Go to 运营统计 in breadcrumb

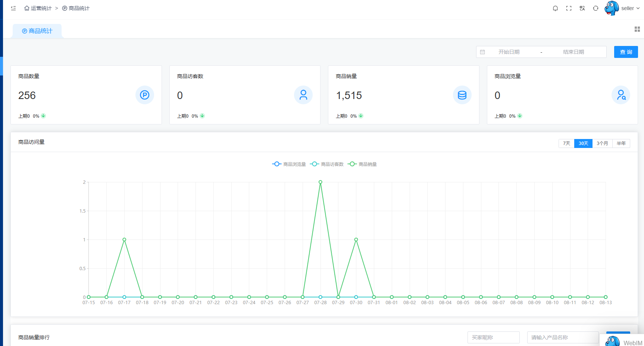tap(38, 8)
